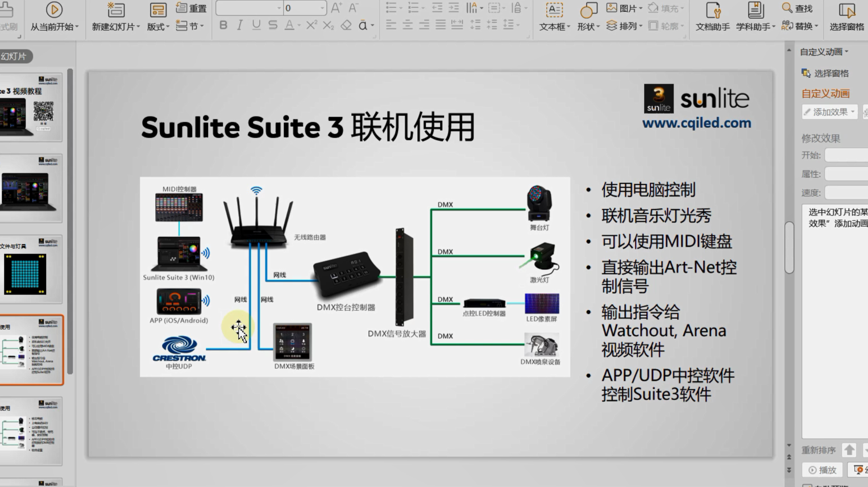The image size is (868, 487).
Task: Click Selection Pane (选择窗格) in animation panel
Action: pyautogui.click(x=825, y=73)
